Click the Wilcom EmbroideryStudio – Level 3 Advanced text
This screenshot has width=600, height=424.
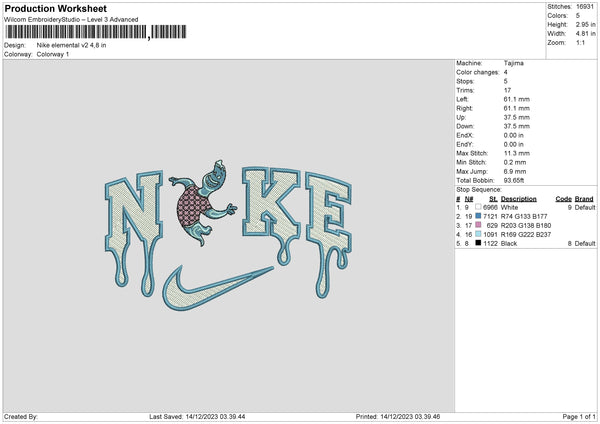pyautogui.click(x=71, y=20)
